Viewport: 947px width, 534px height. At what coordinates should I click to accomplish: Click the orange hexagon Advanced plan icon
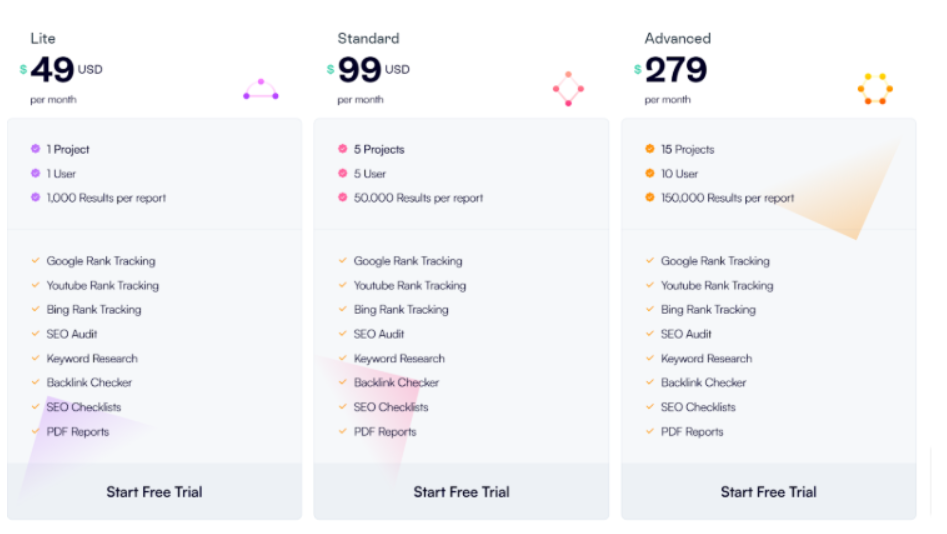875,89
